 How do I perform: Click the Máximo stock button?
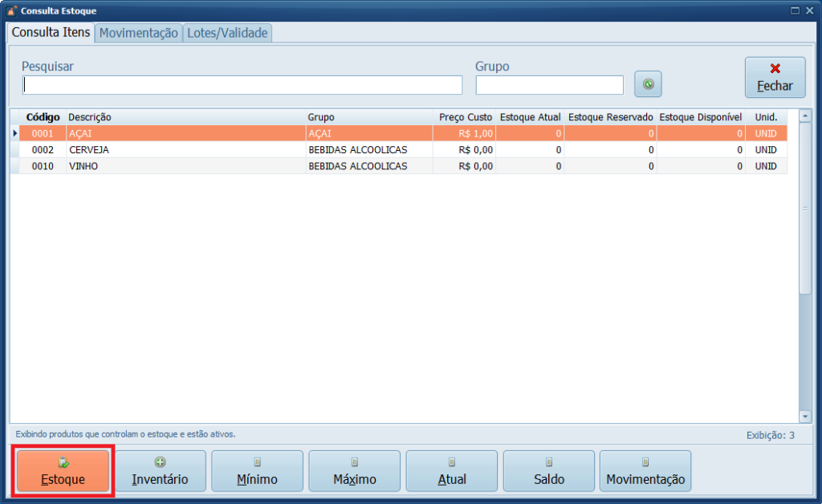point(354,471)
